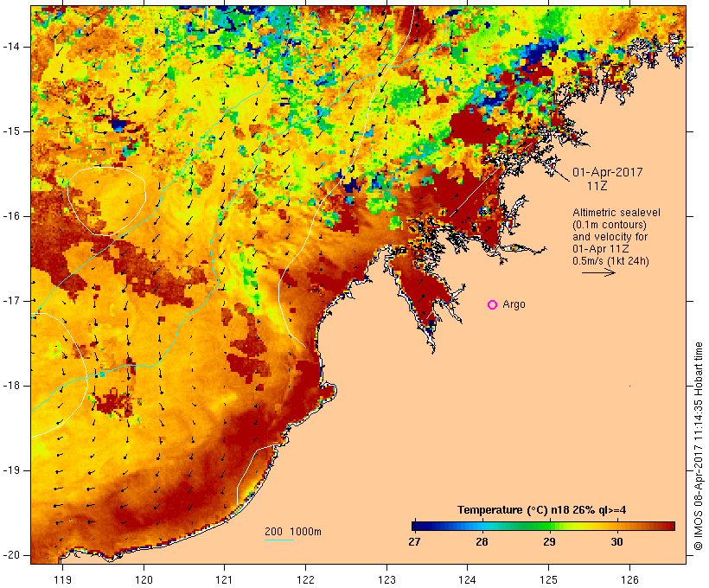The image size is (709, 588).
Task: Click the velocity scale reference arrow
Action: coord(598,272)
